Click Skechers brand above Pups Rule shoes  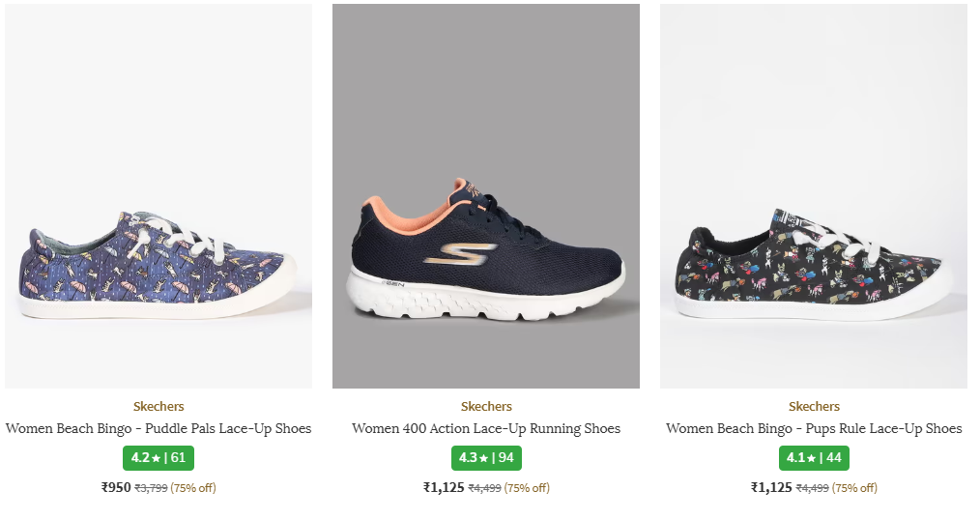(x=814, y=407)
